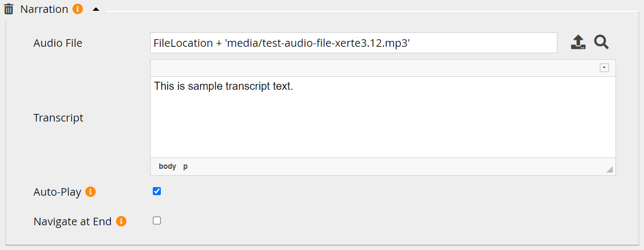Open the Auto-Play info icon

[91, 191]
